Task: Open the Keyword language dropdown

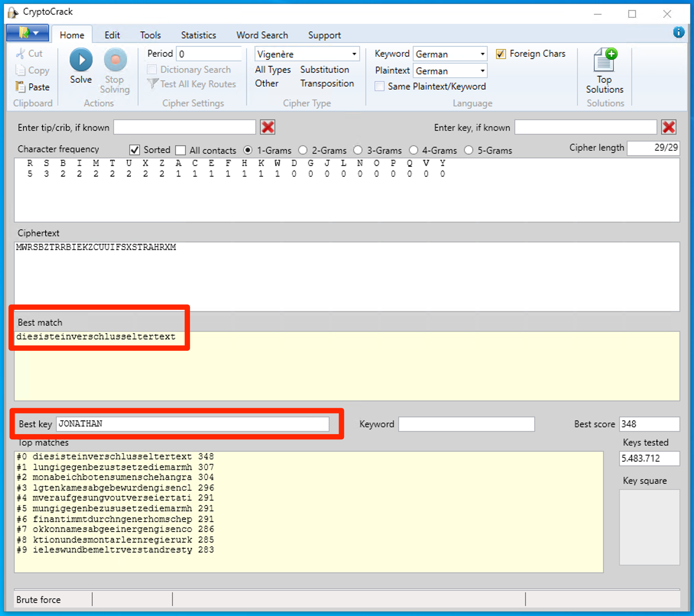Action: (x=450, y=54)
